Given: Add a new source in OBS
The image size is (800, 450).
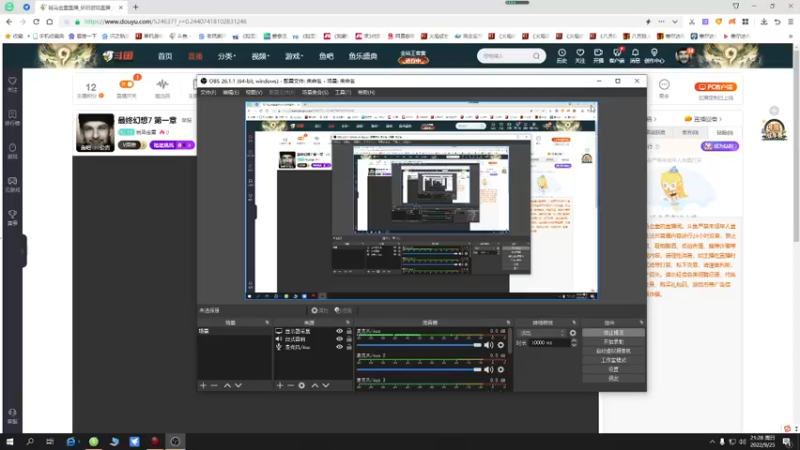Looking at the screenshot, I should tap(280, 386).
